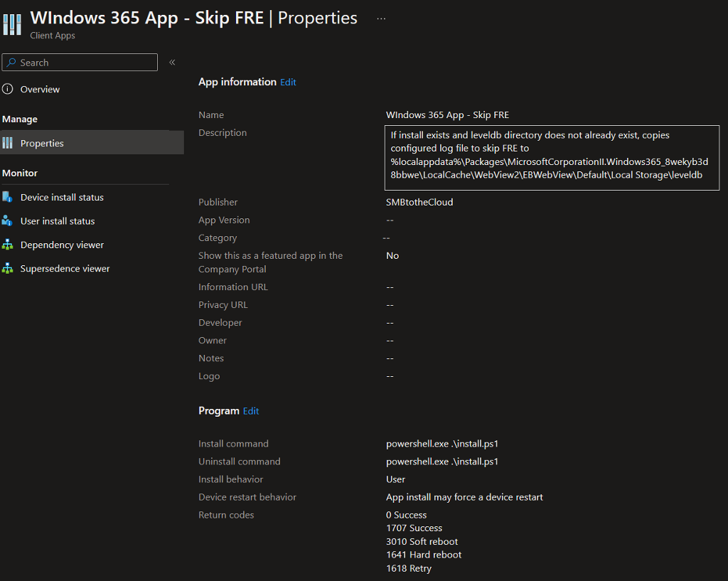The image size is (728, 581).
Task: Click the Client Apps header icon
Action: (x=12, y=22)
